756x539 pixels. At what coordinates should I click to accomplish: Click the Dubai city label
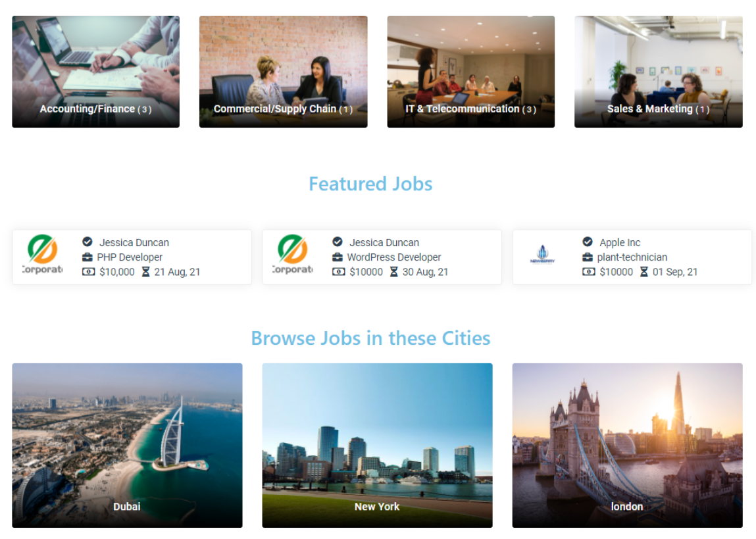coord(127,507)
